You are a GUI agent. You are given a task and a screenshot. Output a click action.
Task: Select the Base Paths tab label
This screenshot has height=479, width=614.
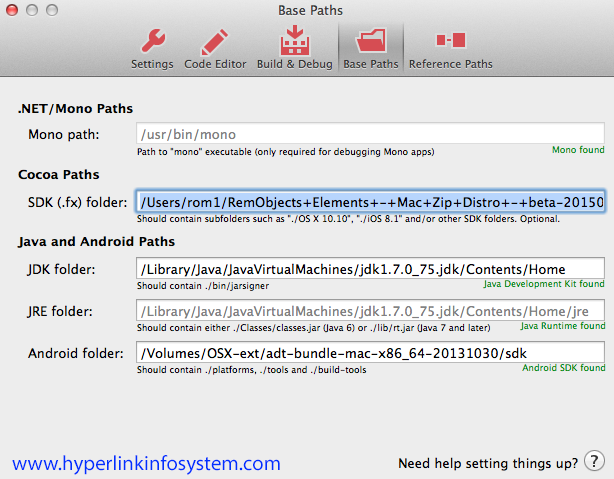(370, 64)
